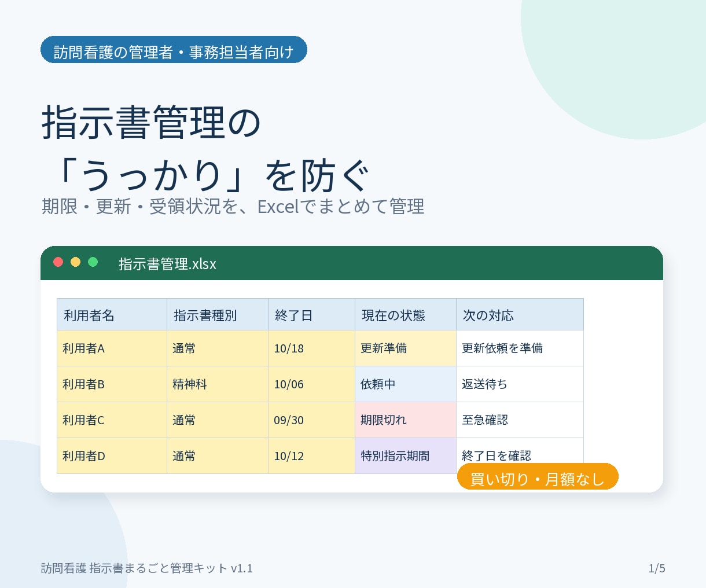Click the green maximize dot
Screen dimensions: 706x588
pyautogui.click(x=93, y=262)
